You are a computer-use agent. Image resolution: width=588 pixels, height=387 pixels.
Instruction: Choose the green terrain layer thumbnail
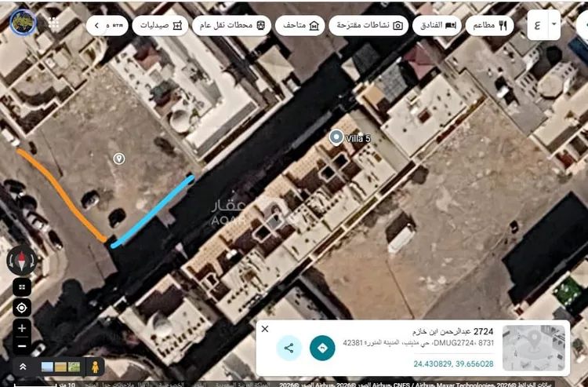tap(74, 367)
